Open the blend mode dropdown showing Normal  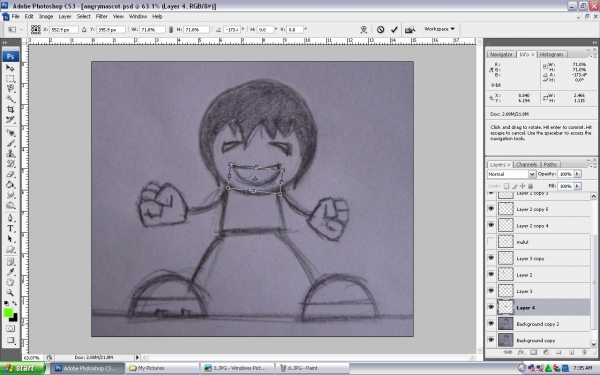(x=512, y=174)
